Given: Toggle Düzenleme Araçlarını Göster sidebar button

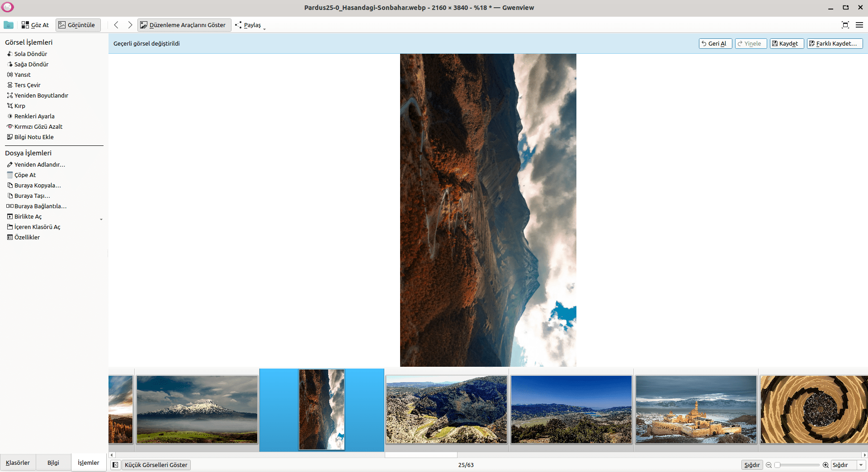Looking at the screenshot, I should [183, 25].
